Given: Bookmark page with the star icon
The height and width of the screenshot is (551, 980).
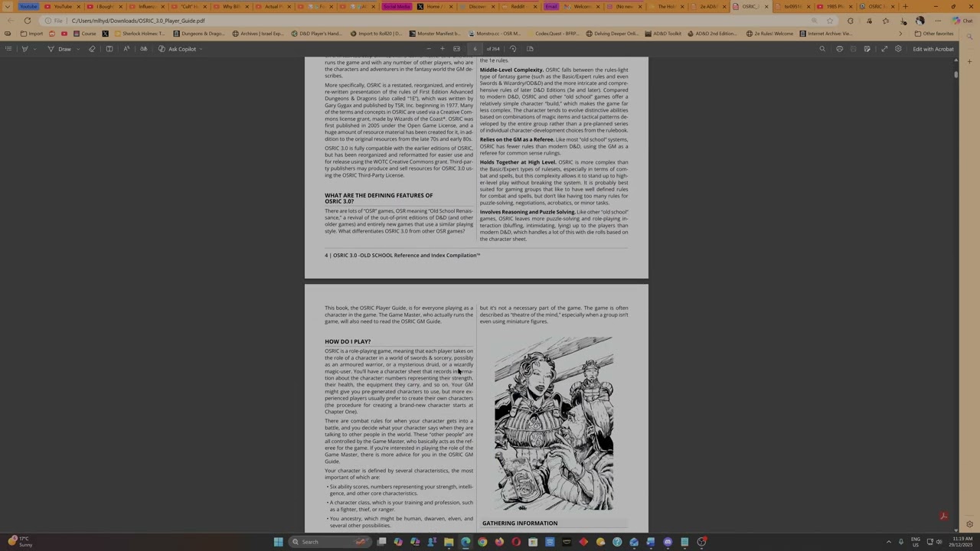Looking at the screenshot, I should click(830, 21).
